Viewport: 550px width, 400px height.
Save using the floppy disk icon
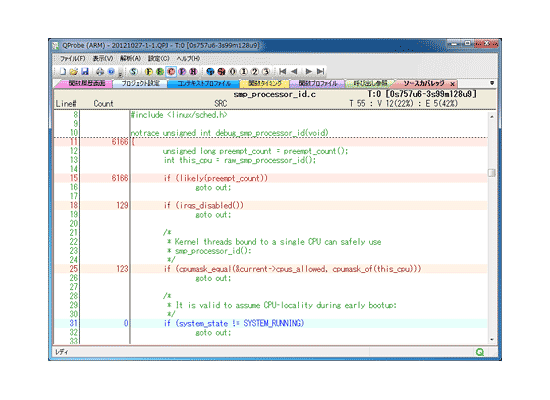click(85, 72)
